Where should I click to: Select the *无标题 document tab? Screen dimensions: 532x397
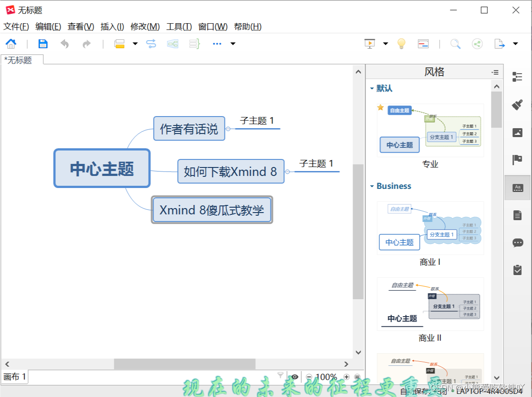click(22, 60)
